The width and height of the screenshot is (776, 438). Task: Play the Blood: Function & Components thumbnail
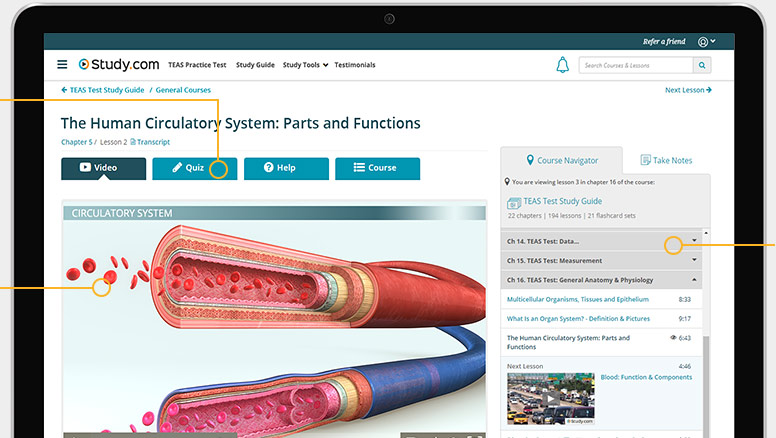550,399
